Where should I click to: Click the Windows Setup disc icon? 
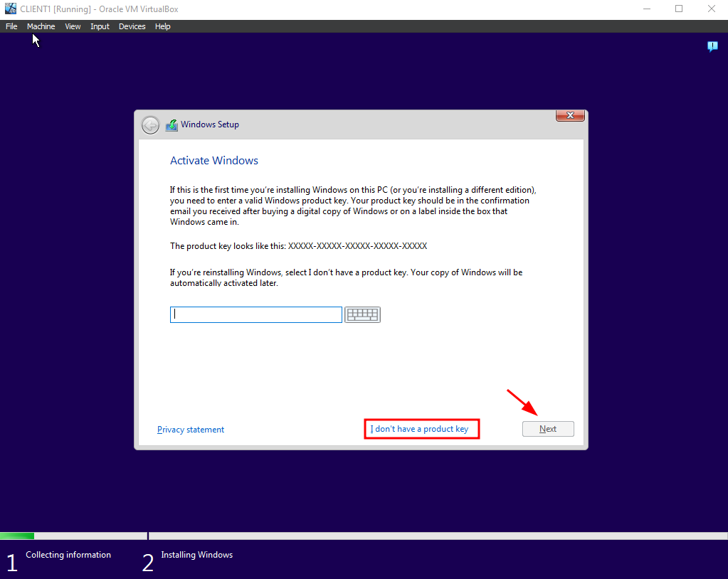[172, 124]
